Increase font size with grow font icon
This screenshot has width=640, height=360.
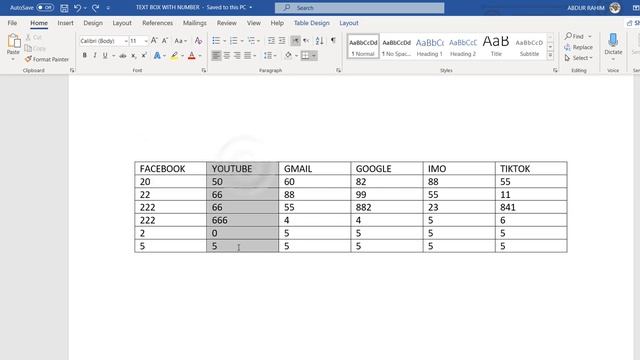coord(154,40)
